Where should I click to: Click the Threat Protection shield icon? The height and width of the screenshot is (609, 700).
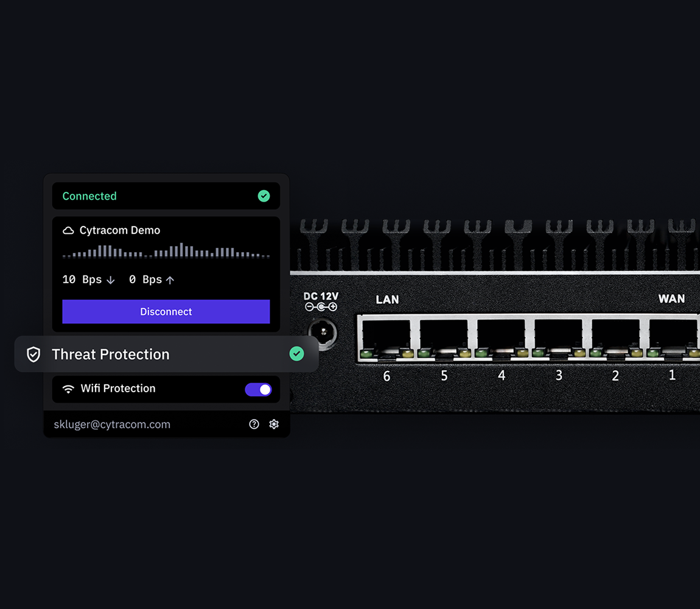tap(33, 354)
